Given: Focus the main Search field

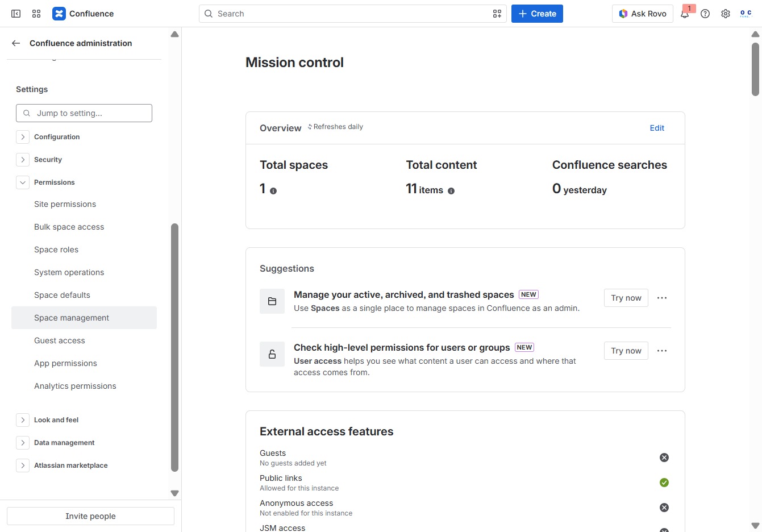Looking at the screenshot, I should pos(352,14).
